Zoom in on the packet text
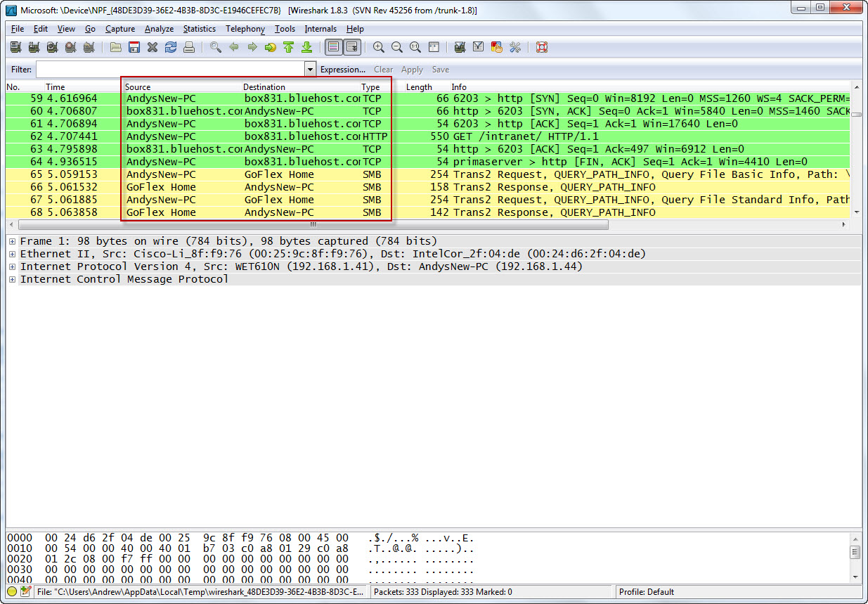The height and width of the screenshot is (604, 868). coord(379,48)
